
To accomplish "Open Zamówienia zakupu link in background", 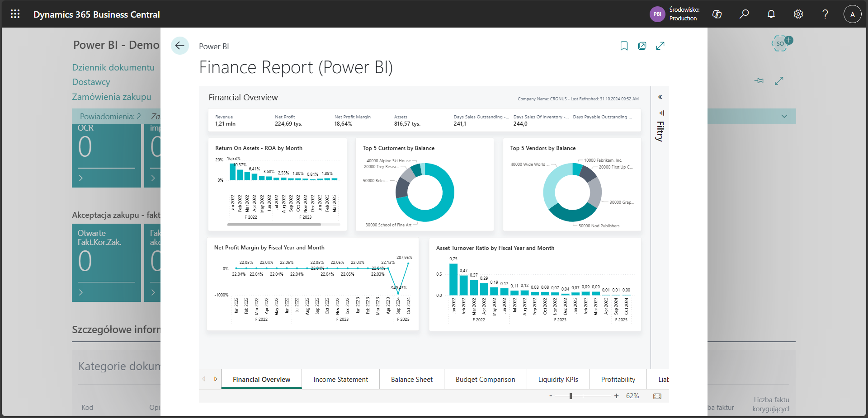I will [112, 97].
